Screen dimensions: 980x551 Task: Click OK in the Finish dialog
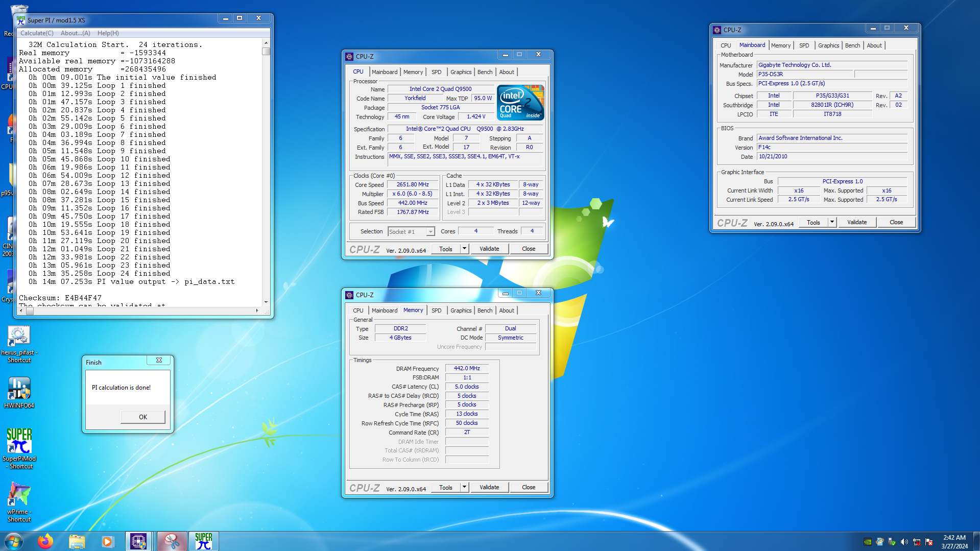(143, 417)
